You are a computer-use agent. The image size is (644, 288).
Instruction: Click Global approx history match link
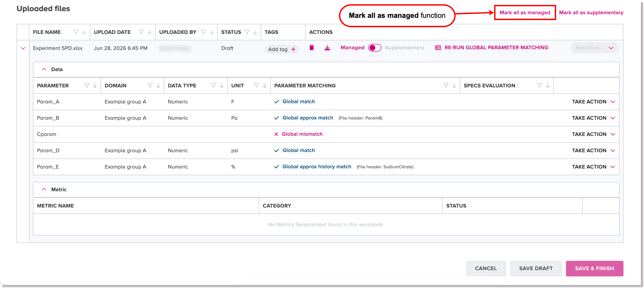[x=316, y=167]
